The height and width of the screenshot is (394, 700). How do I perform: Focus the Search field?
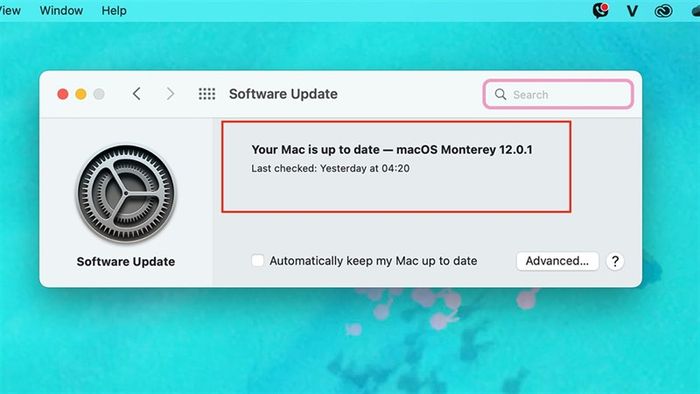point(558,94)
